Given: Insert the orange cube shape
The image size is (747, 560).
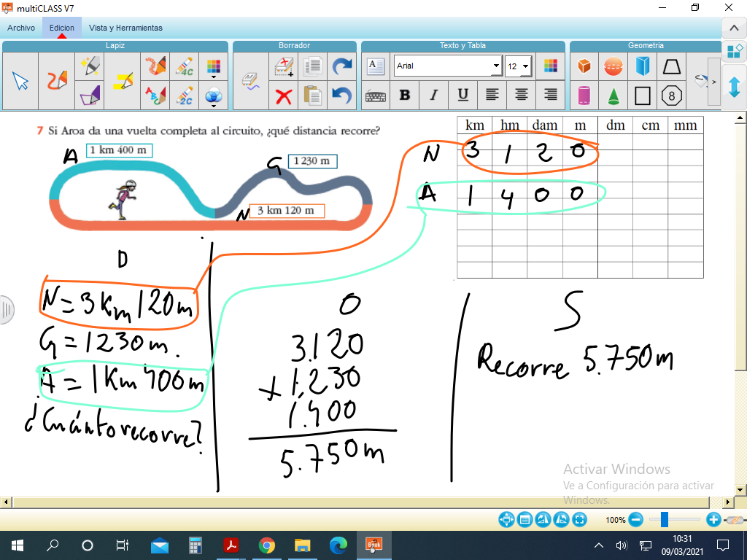Looking at the screenshot, I should coord(584,66).
